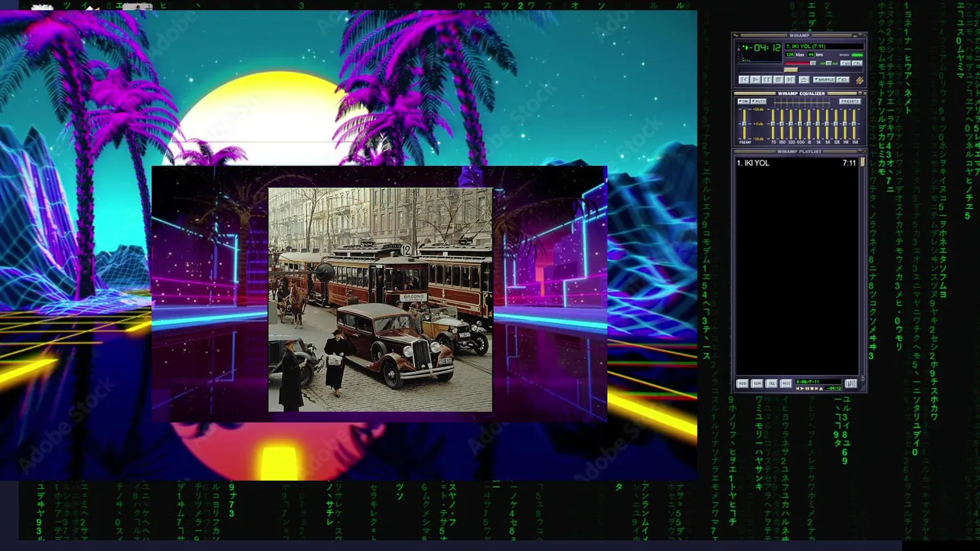The image size is (980, 551).
Task: Click the 1K equalizer band slider
Action: click(x=808, y=124)
